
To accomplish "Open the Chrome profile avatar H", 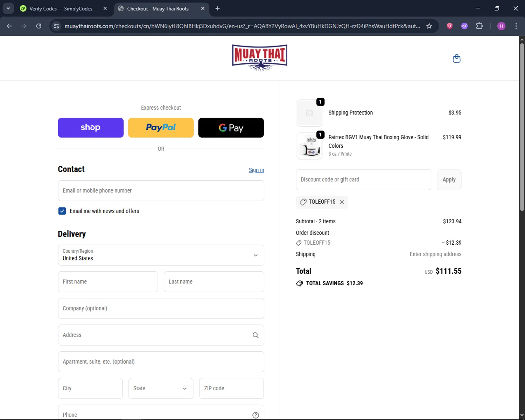I will 501,26.
